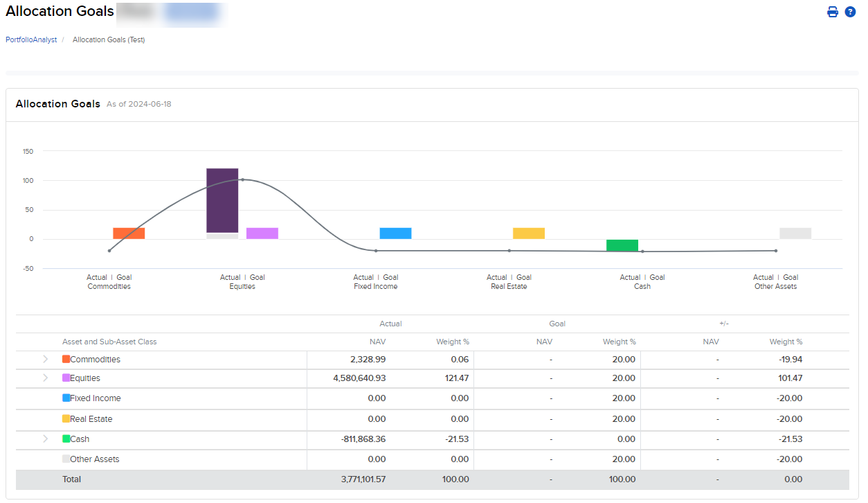
Task: Expand the Cash asset class row
Action: click(45, 439)
